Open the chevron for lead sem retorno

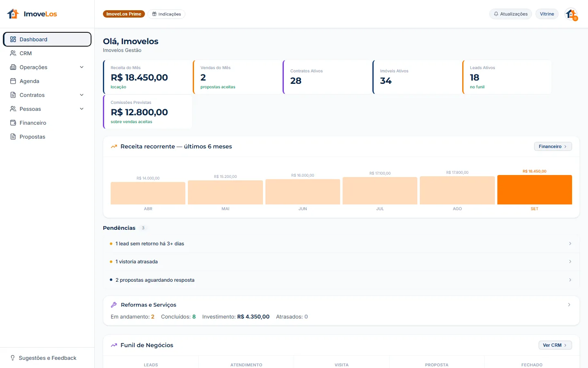pos(570,243)
